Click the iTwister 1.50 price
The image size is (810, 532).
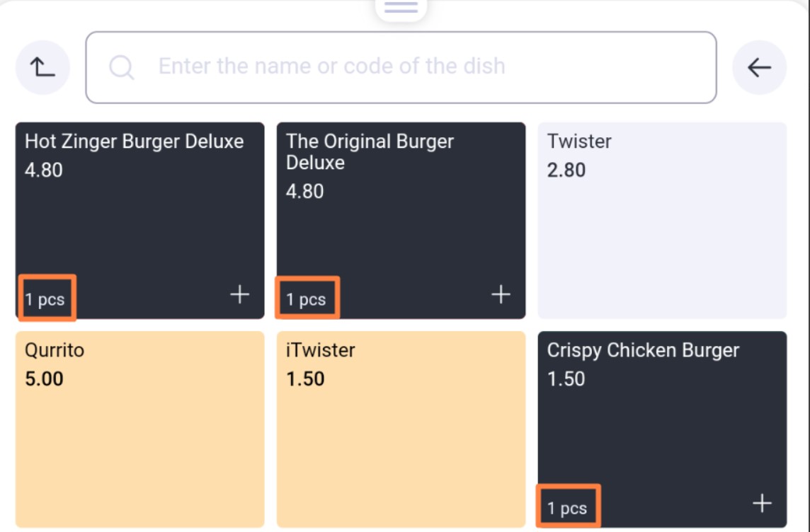pyautogui.click(x=305, y=378)
